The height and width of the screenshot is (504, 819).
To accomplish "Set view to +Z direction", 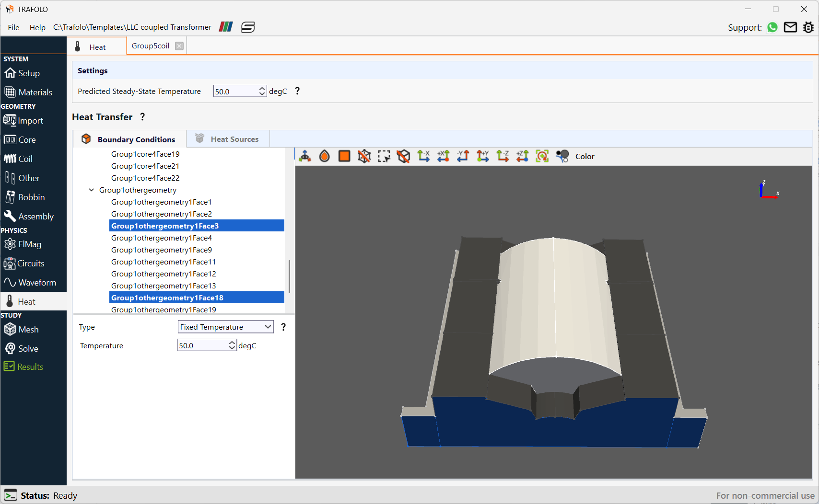I will coord(522,156).
